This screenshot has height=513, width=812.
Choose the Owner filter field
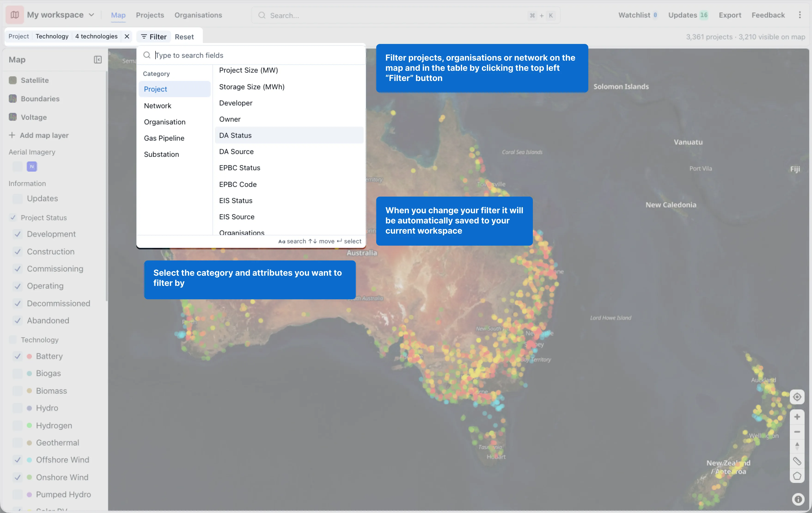click(289, 119)
